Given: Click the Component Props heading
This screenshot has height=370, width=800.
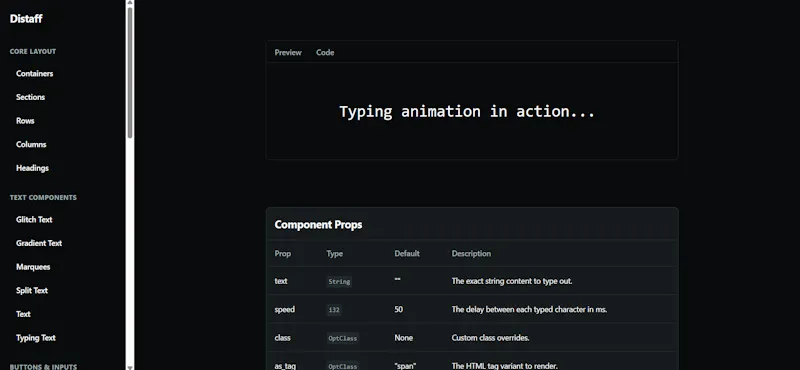Looking at the screenshot, I should point(318,225).
